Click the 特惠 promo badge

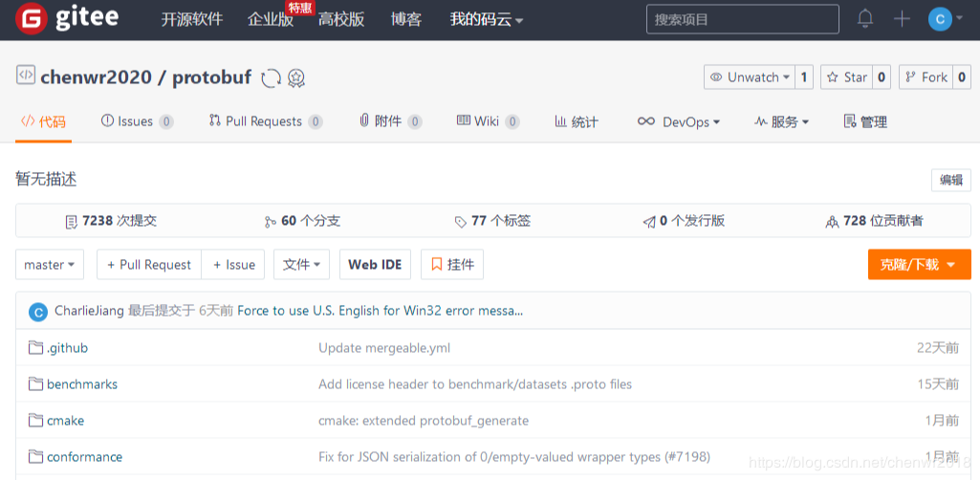pyautogui.click(x=300, y=8)
